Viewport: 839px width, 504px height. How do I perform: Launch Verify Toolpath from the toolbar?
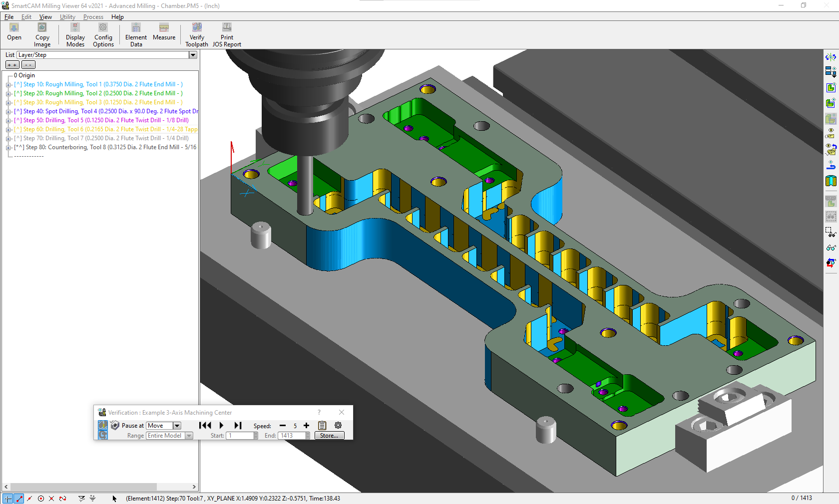point(197,35)
